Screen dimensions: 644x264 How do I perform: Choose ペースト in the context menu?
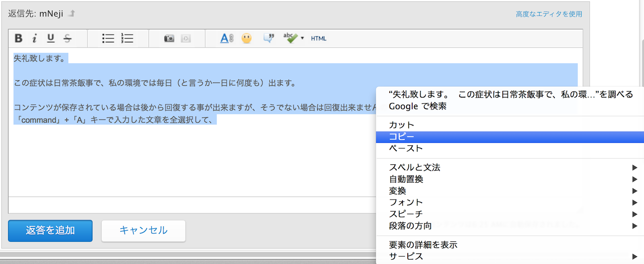(510, 148)
